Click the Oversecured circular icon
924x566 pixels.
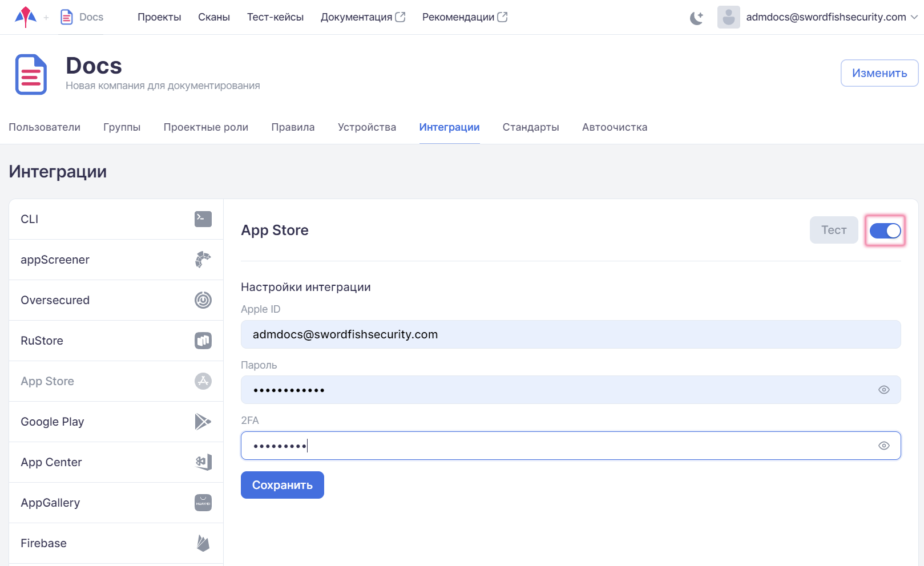(203, 300)
